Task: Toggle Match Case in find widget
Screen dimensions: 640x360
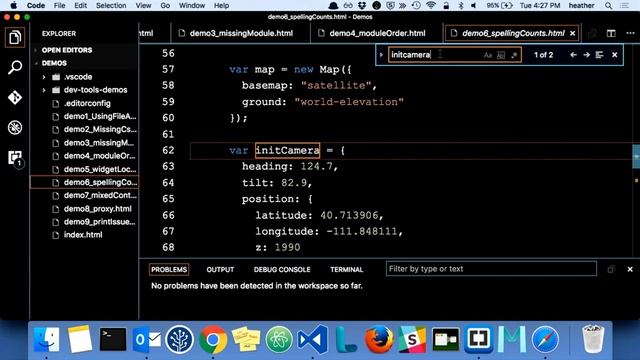Action: (488, 55)
